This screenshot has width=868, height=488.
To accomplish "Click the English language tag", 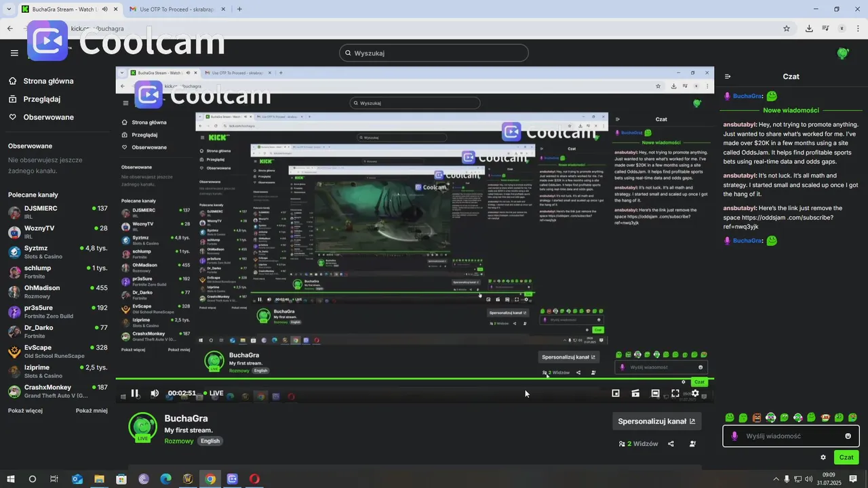I will [210, 441].
